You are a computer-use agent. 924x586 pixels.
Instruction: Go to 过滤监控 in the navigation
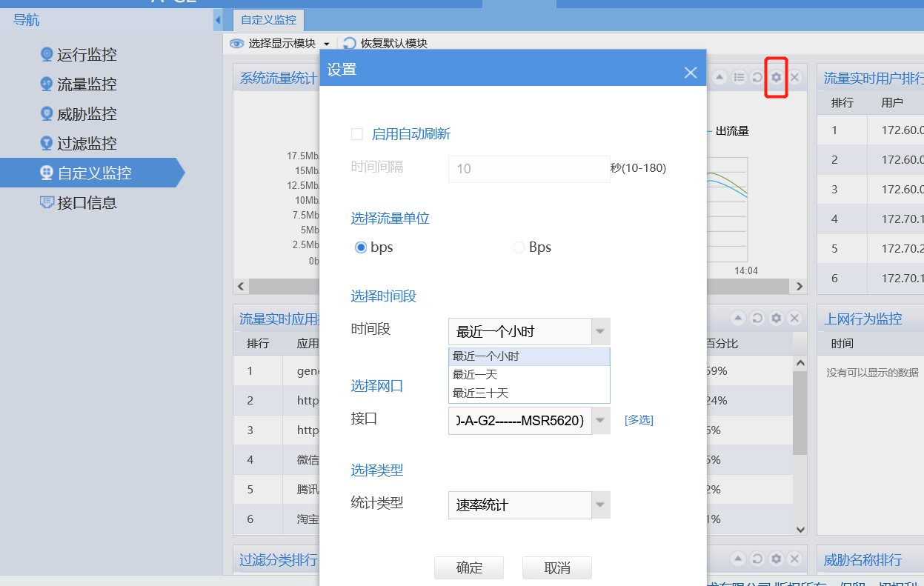tap(87, 144)
